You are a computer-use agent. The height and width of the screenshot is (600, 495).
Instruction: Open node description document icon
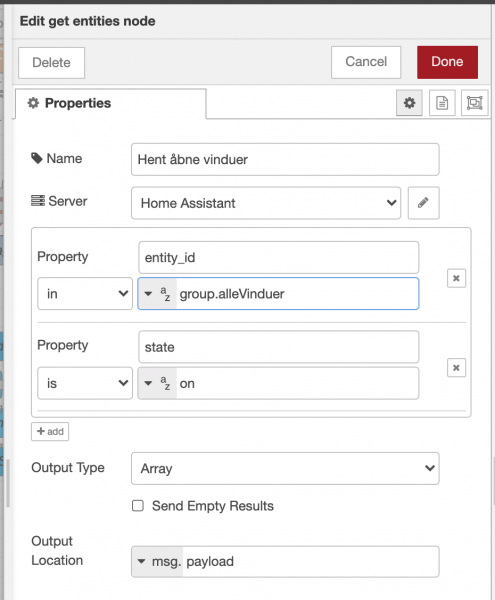coord(442,103)
